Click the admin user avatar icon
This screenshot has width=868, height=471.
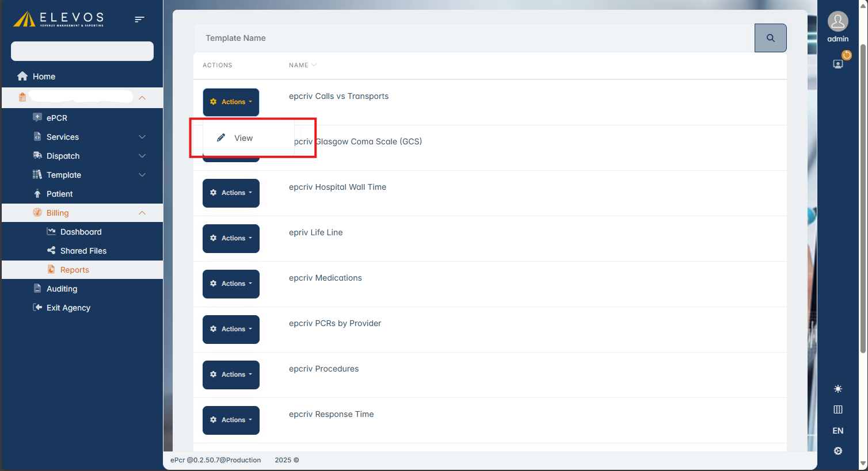(x=837, y=22)
